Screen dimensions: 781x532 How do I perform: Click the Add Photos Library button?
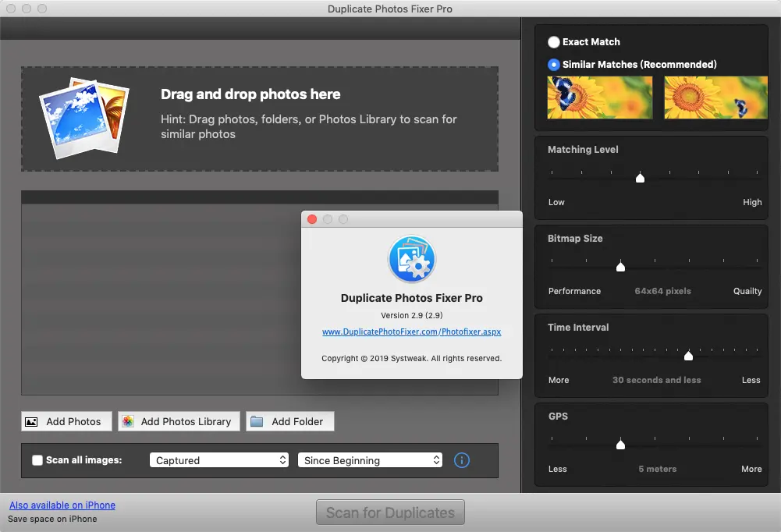pos(179,421)
